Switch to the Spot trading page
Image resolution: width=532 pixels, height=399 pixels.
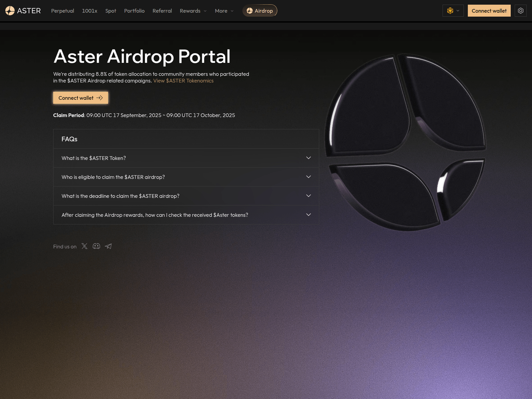pos(110,11)
